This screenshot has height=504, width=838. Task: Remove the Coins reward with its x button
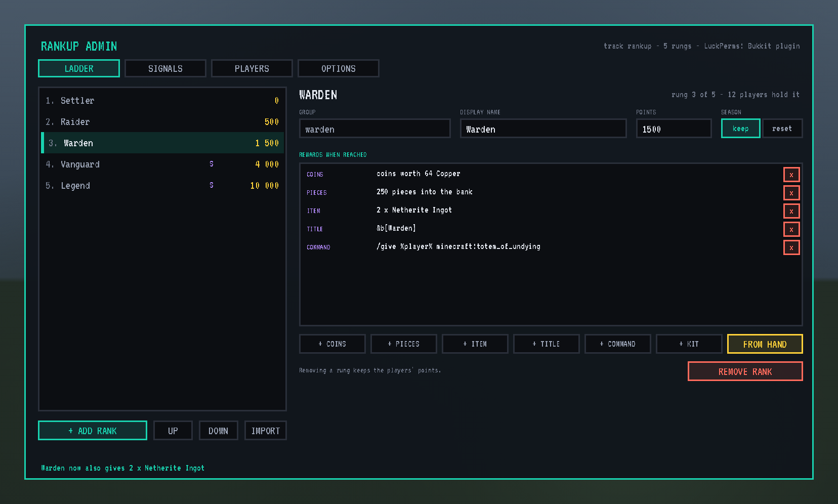coord(791,175)
